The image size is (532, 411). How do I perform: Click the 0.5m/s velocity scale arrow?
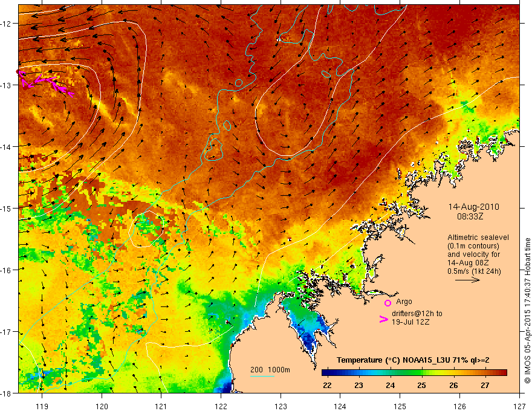point(467,280)
